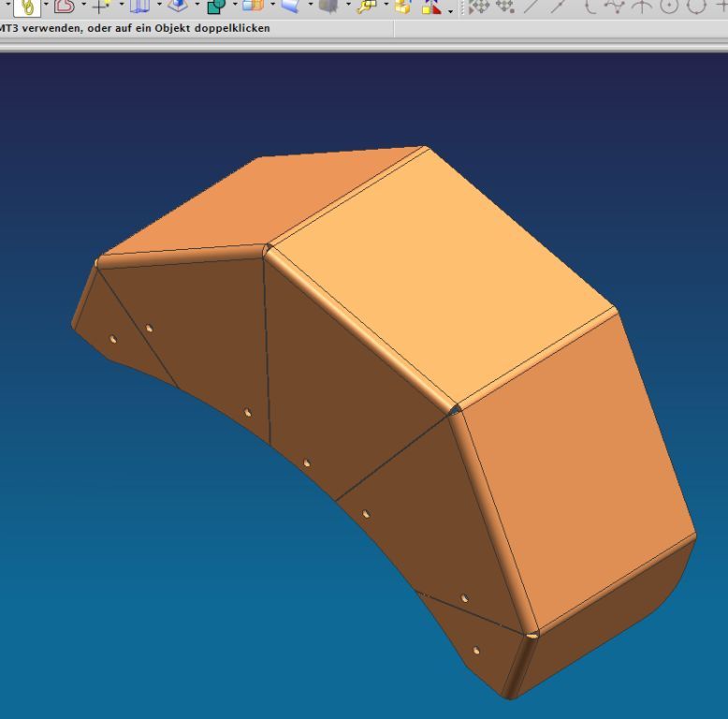The height and width of the screenshot is (719, 728).
Task: Open dropdown arrow after the colored shapes icon
Action: [450, 9]
